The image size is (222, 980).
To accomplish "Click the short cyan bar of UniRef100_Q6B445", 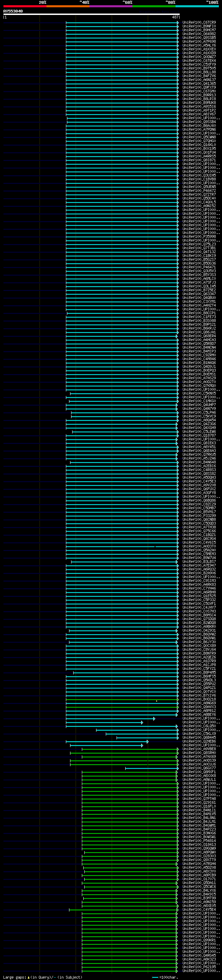I will click(147, 738).
